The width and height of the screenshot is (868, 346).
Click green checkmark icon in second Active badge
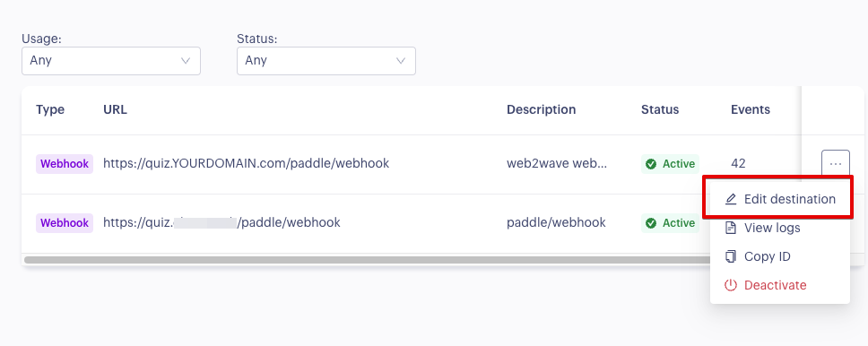pos(651,223)
